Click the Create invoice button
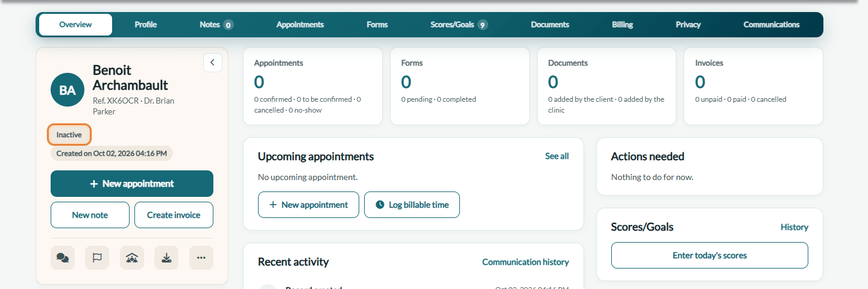 click(174, 215)
